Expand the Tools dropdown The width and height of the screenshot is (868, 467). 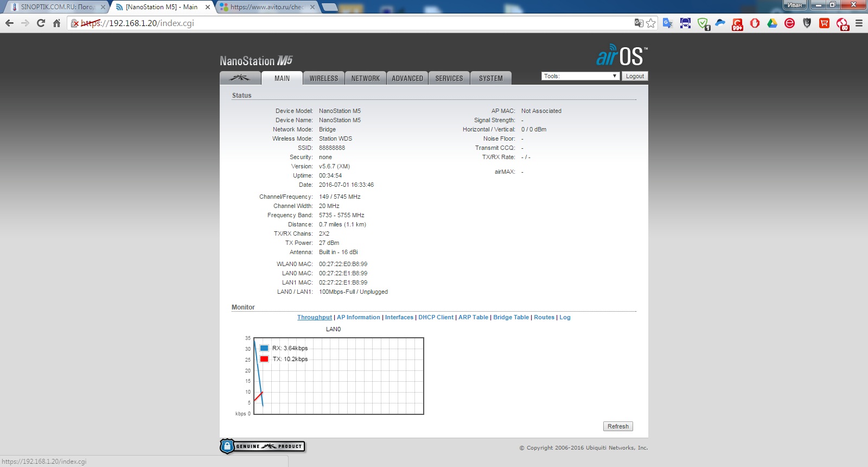pos(580,76)
